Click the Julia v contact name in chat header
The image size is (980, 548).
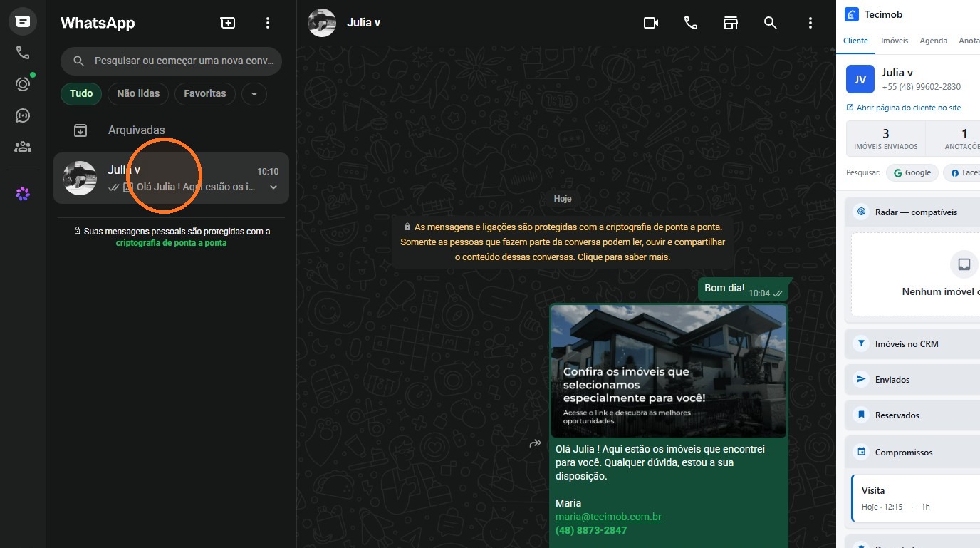[363, 22]
